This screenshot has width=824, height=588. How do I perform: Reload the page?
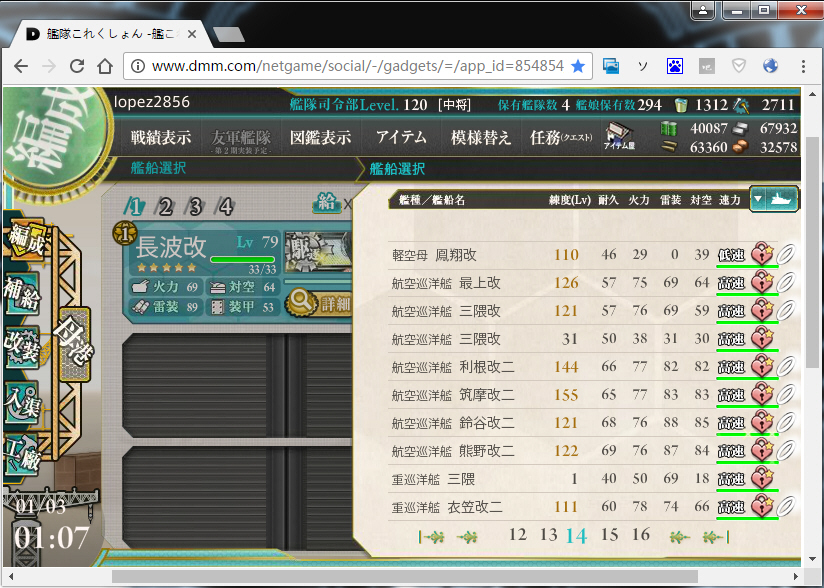77,66
